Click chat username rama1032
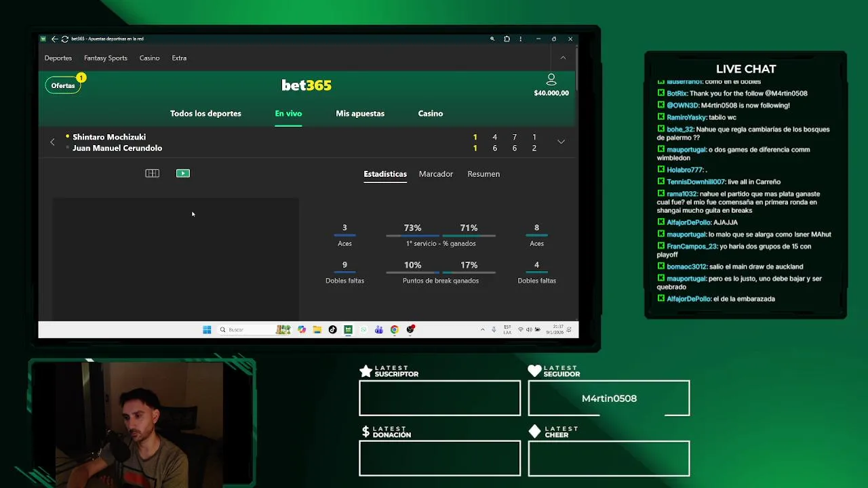 (682, 194)
